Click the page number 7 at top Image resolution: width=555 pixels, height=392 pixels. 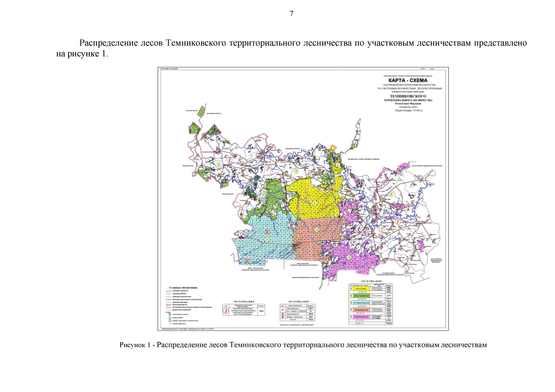click(x=291, y=14)
